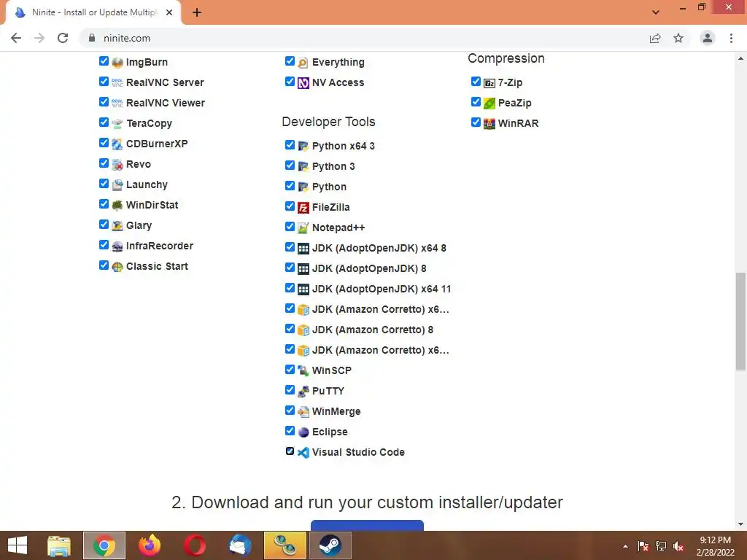This screenshot has width=747, height=560.
Task: Click the Visual Studio Code icon
Action: (303, 452)
